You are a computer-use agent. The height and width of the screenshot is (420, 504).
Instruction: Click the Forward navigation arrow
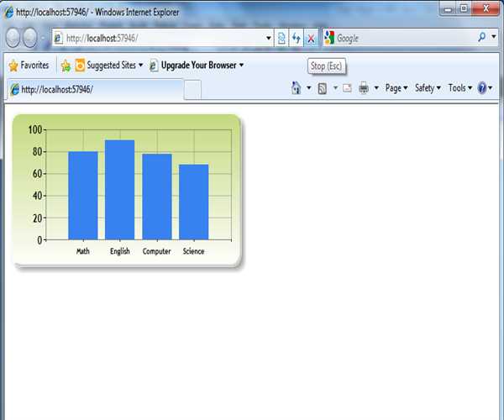32,39
